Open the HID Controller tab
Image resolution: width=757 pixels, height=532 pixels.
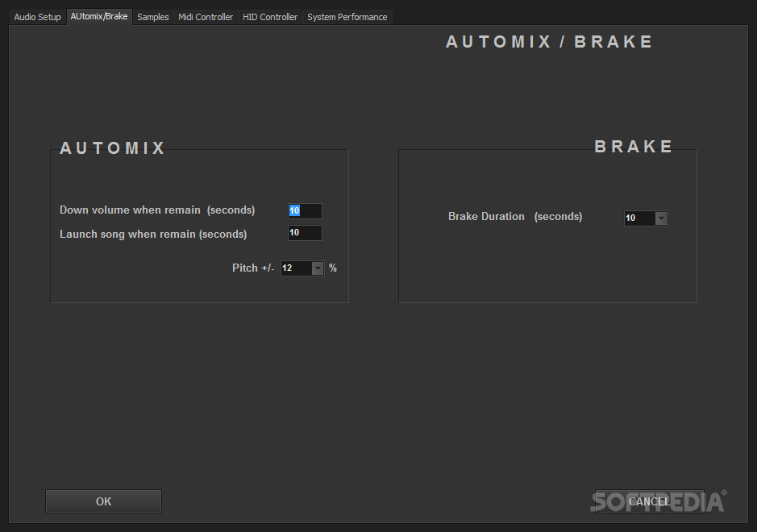[270, 17]
